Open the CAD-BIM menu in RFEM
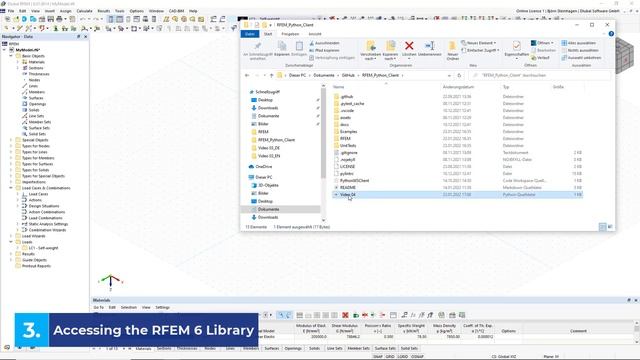 click(176, 11)
